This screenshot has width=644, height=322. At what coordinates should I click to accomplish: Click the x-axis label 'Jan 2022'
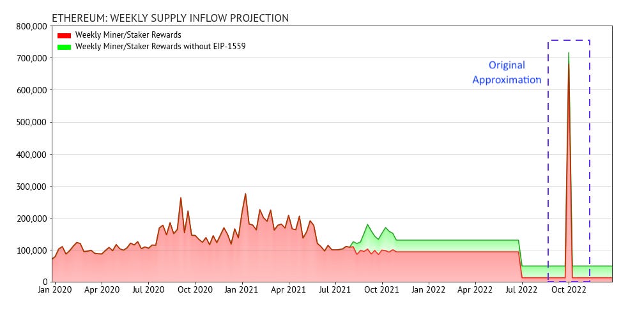point(429,290)
